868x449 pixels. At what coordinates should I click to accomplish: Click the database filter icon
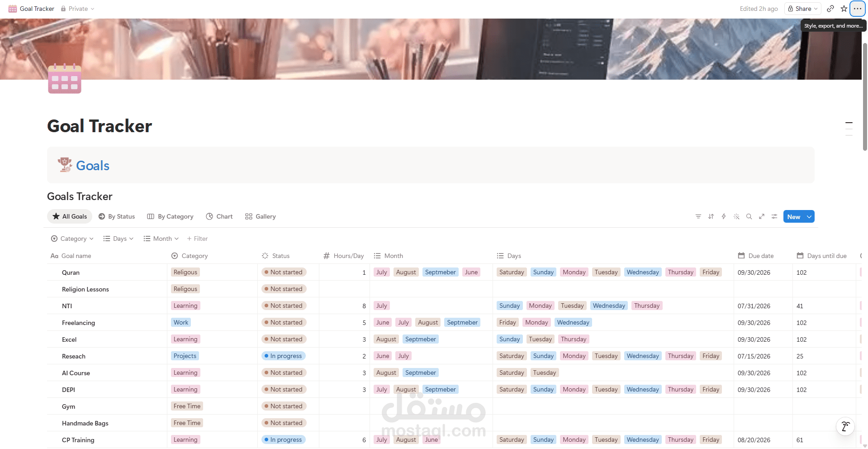click(698, 216)
